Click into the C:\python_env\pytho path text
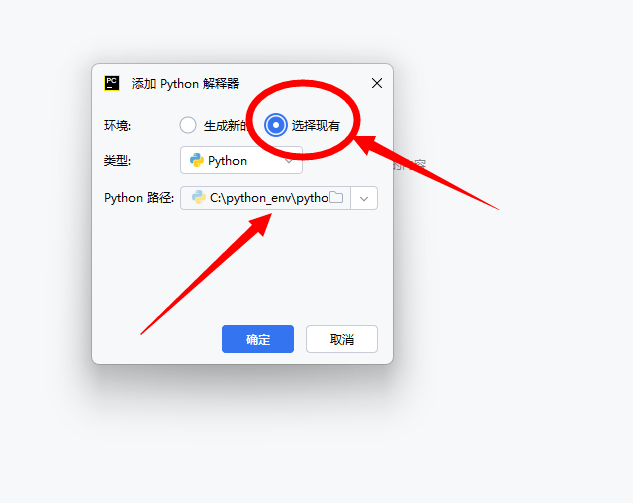 pos(269,198)
